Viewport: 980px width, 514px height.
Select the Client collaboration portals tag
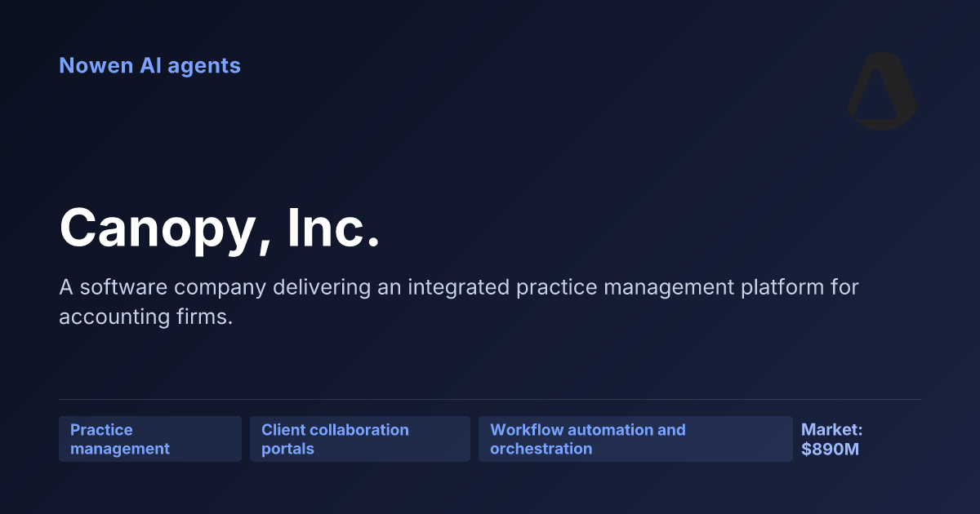[360, 439]
